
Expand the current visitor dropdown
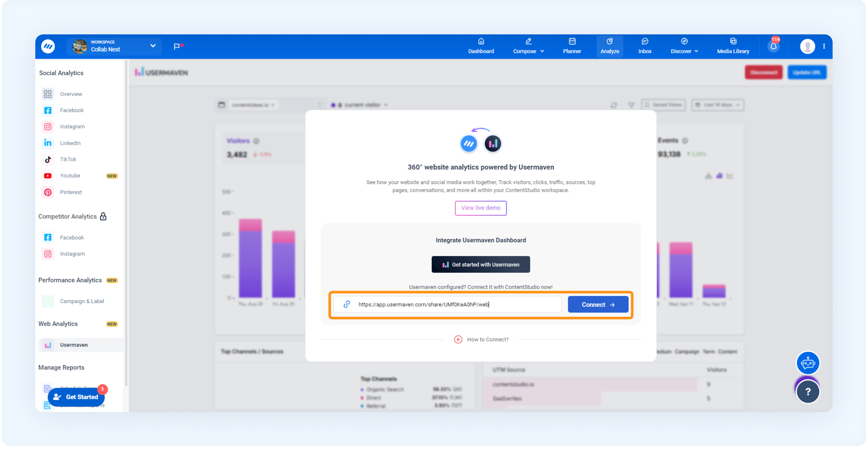pyautogui.click(x=360, y=105)
